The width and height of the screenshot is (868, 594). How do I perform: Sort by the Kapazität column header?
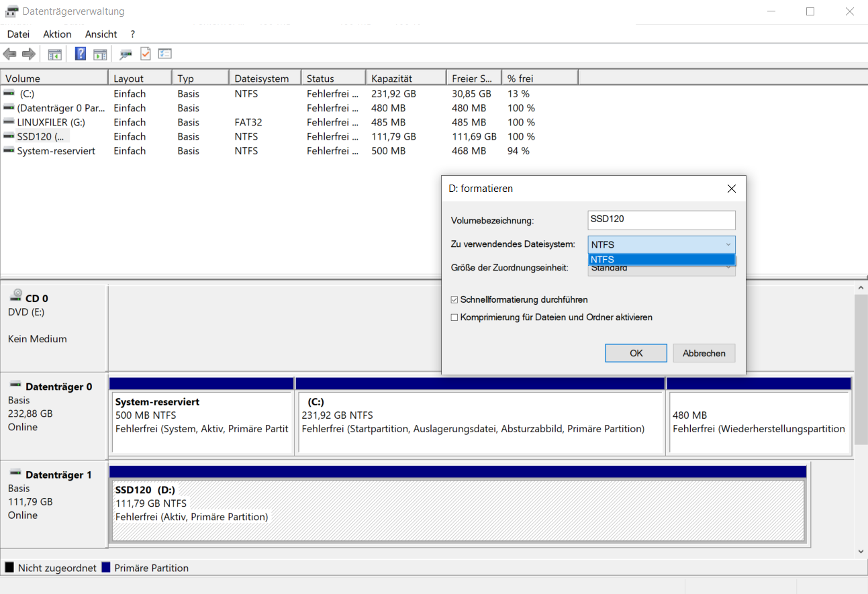coord(405,79)
